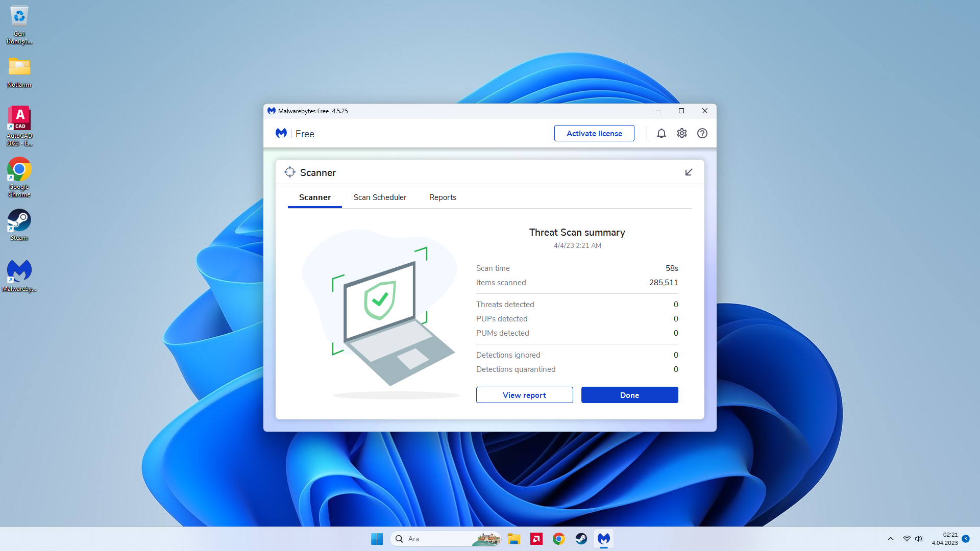
Task: Click the Scanner crosshair icon
Action: tap(290, 172)
